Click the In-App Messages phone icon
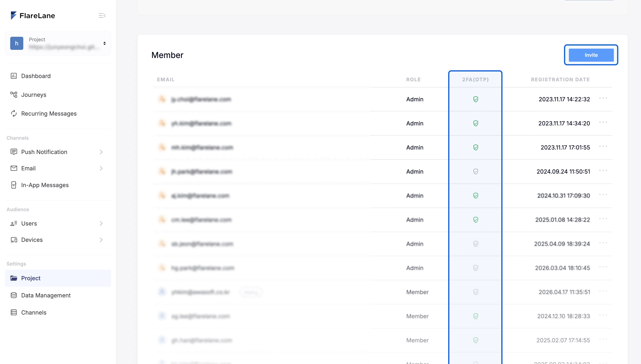641x364 pixels. (x=14, y=185)
